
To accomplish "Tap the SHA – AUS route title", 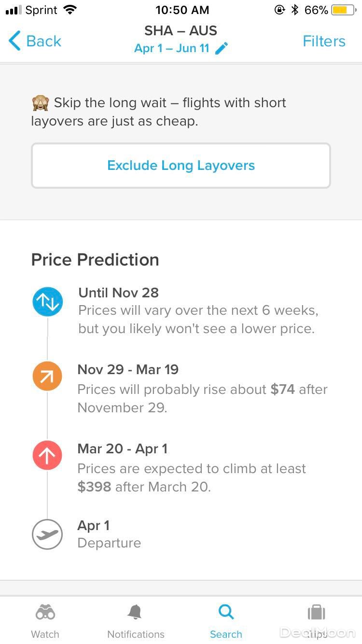I will [181, 30].
